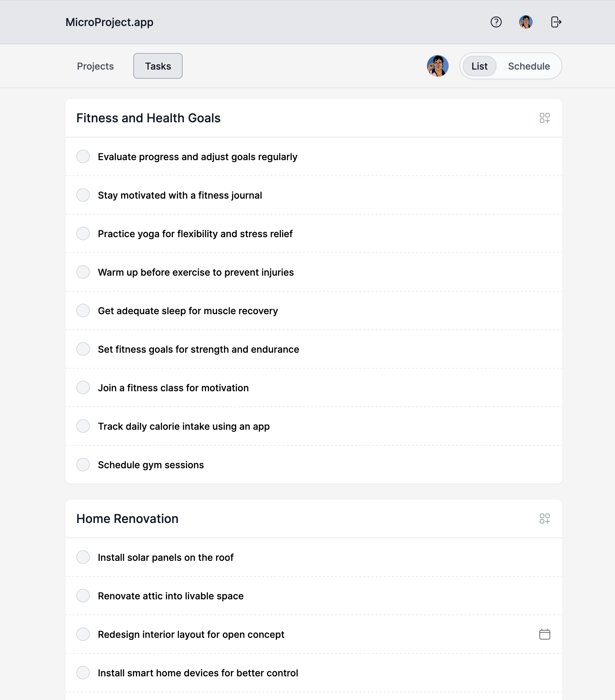Click add-widget icon for Home Renovation
The image size is (615, 700).
tap(544, 519)
